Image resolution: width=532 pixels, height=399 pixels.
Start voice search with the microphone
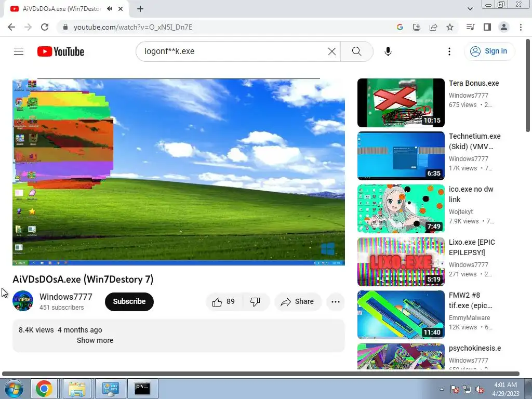point(388,51)
